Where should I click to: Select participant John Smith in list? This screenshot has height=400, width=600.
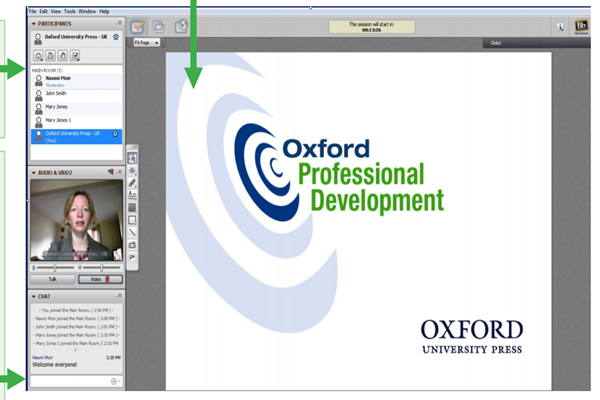tap(77, 95)
